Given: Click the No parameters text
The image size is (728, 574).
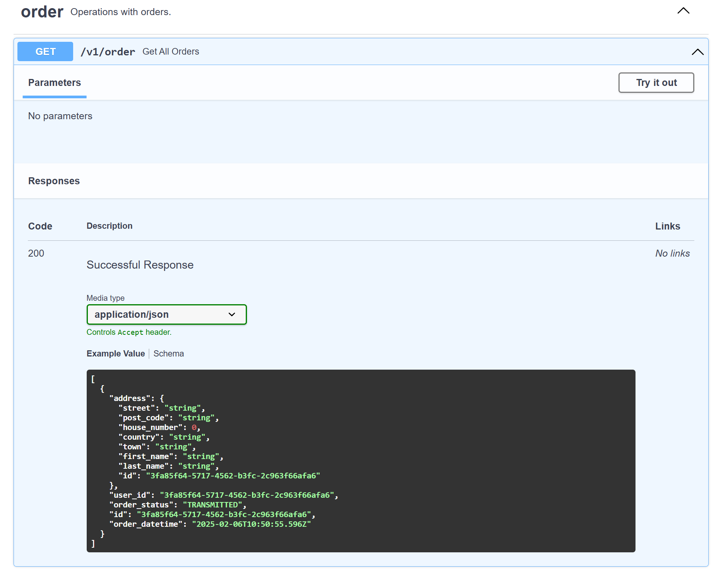Looking at the screenshot, I should [60, 116].
